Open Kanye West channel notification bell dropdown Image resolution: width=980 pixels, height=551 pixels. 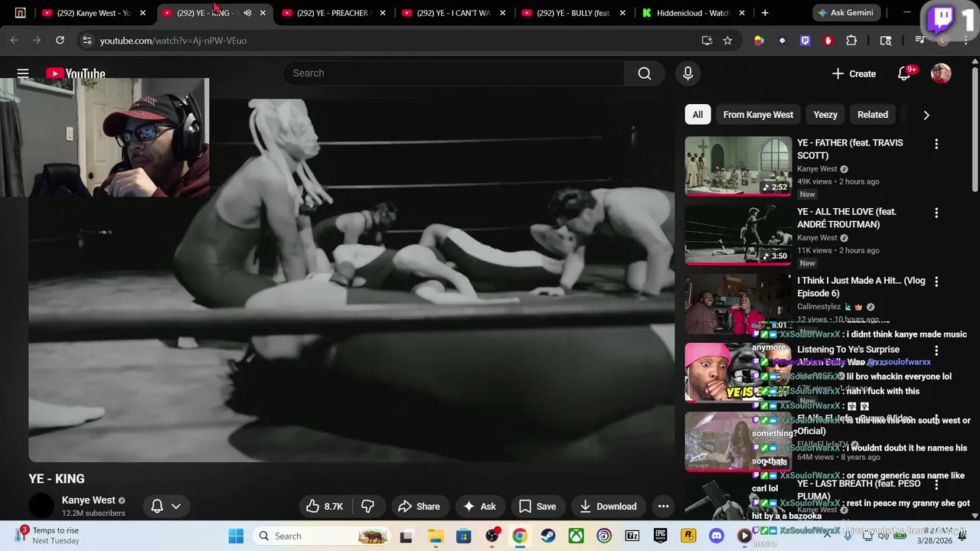(165, 506)
